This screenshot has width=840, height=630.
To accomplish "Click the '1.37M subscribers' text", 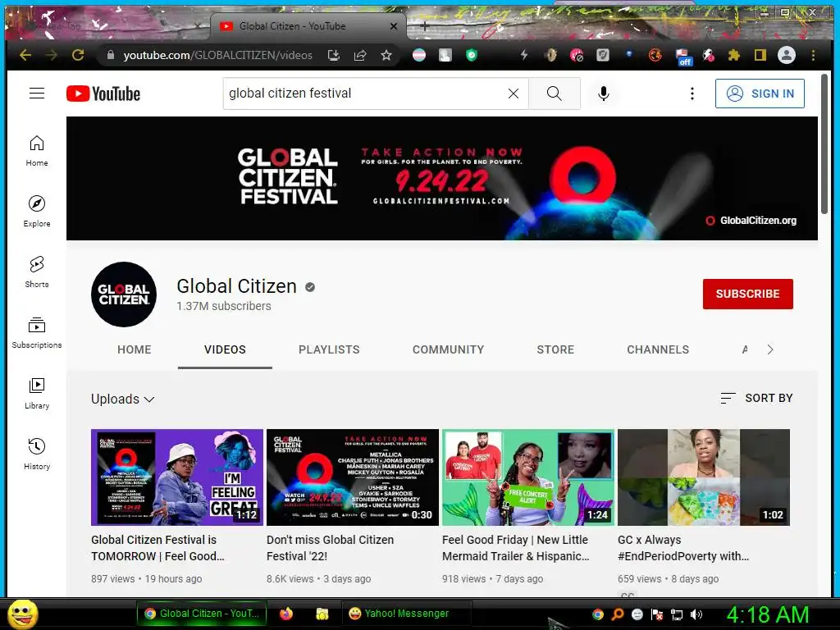I will click(x=224, y=306).
